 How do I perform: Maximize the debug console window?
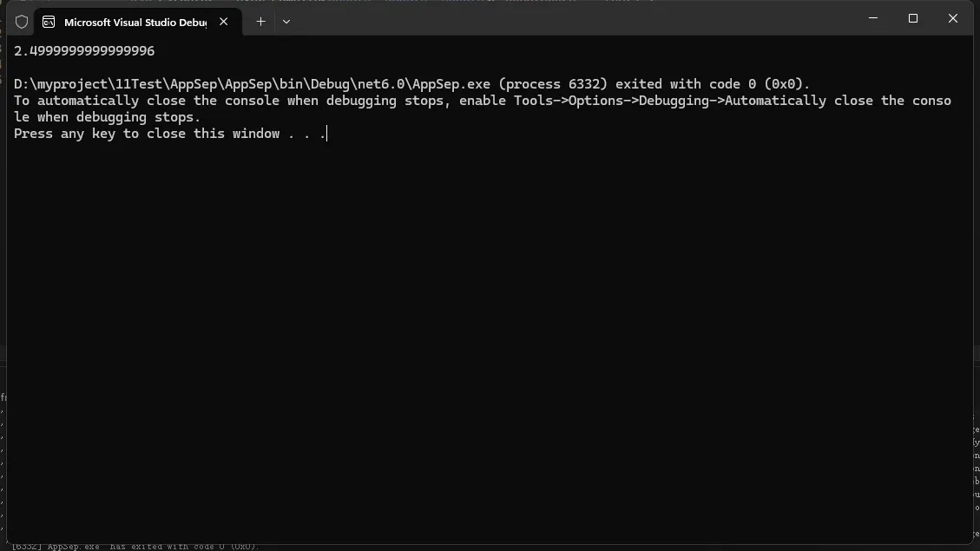[x=912, y=18]
